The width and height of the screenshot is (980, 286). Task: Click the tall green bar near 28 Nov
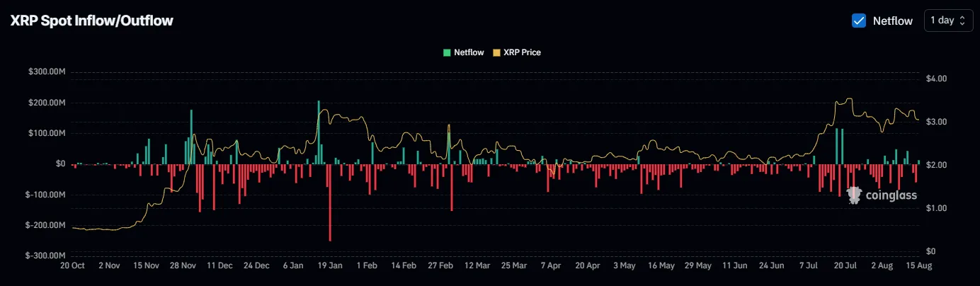click(x=191, y=137)
